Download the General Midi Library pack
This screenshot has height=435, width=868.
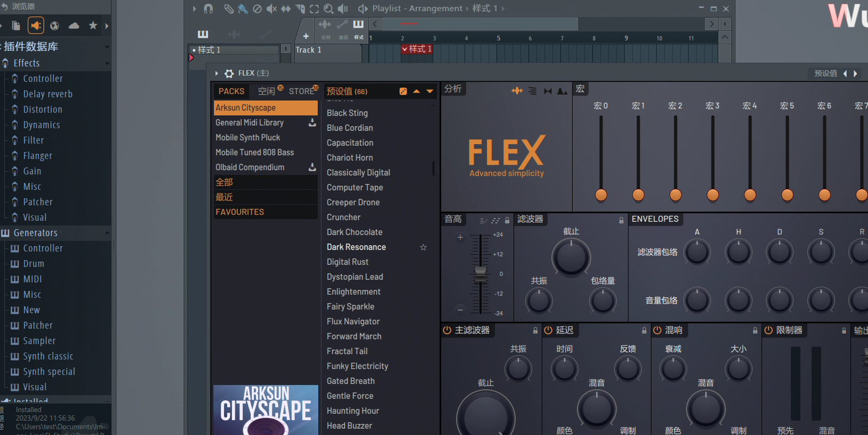click(312, 123)
